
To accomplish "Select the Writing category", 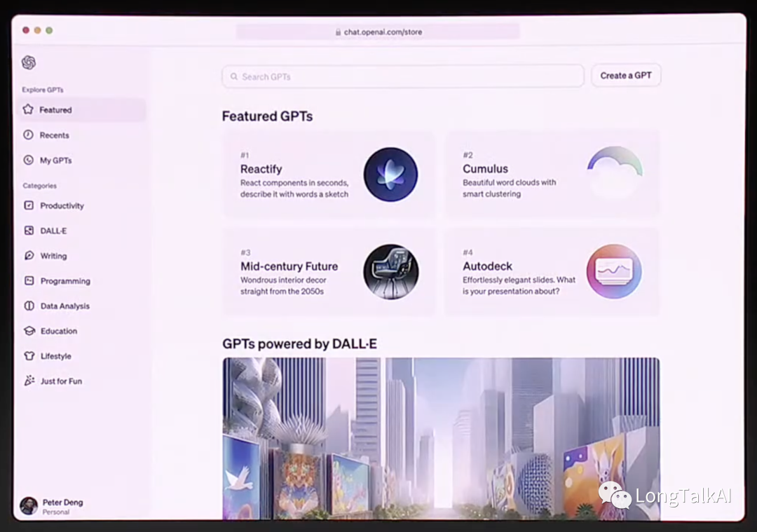I will tap(81, 255).
